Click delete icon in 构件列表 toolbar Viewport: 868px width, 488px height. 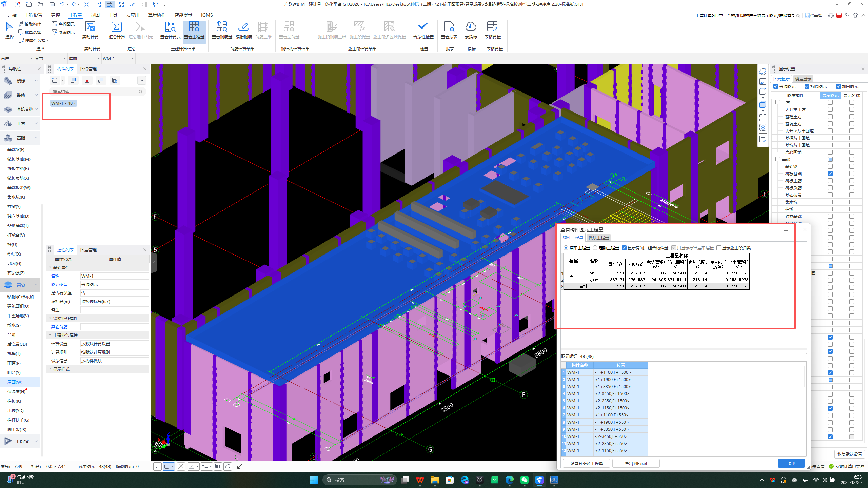[87, 80]
